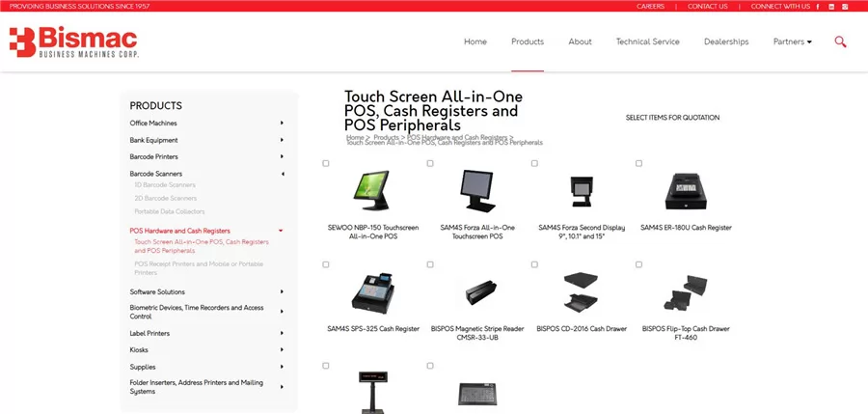Click the Home breadcrumb link
Viewport: 868px width, 414px height.
tap(355, 137)
